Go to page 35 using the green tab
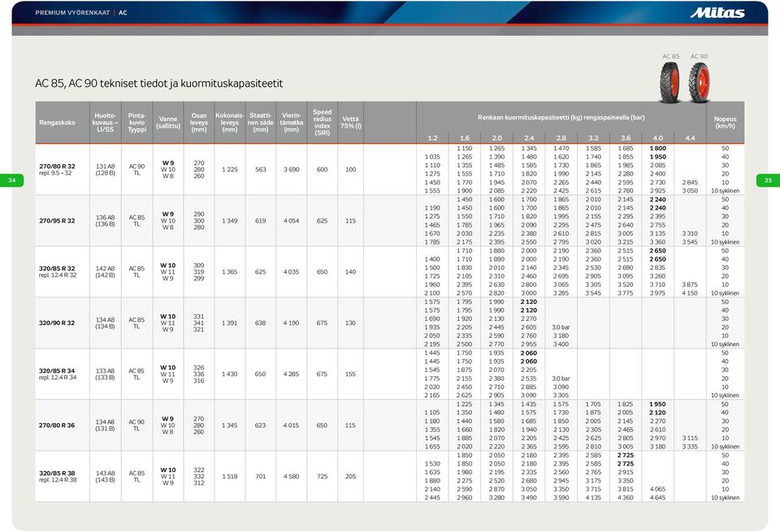The height and width of the screenshot is (532, 780). pos(768,180)
